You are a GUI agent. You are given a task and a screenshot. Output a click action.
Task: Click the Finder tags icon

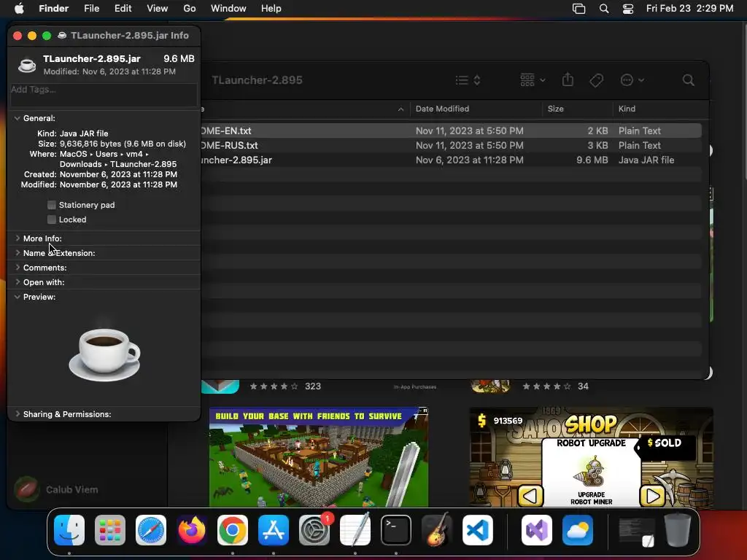point(596,80)
